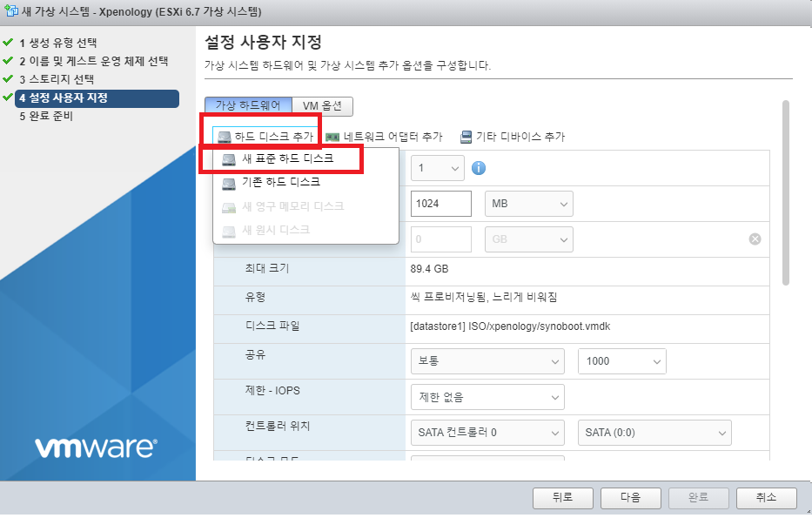Go to step 5 완료 준비
Viewport: 812px width, 518px height.
pyautogui.click(x=46, y=116)
